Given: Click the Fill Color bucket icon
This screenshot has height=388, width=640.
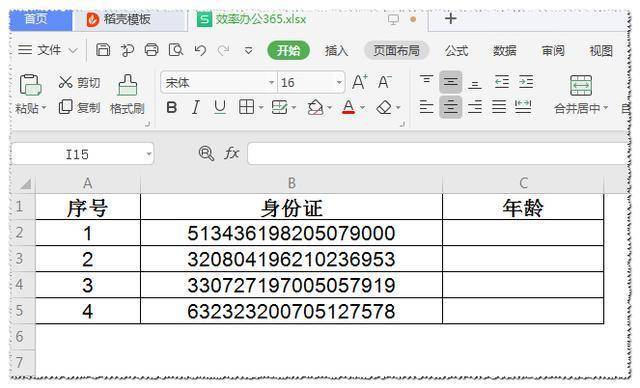Looking at the screenshot, I should 316,108.
